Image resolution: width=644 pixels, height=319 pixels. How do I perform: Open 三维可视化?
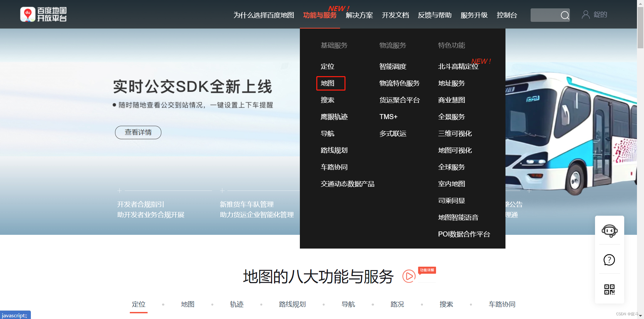[x=455, y=134]
